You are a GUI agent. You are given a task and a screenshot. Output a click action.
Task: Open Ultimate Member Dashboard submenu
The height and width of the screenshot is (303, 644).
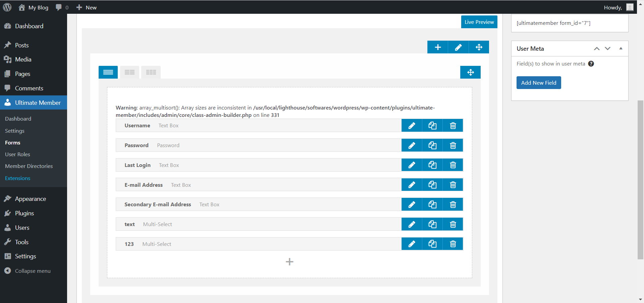(x=18, y=119)
